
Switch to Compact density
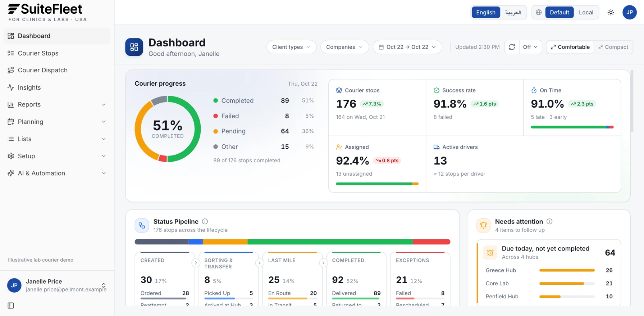tap(613, 47)
